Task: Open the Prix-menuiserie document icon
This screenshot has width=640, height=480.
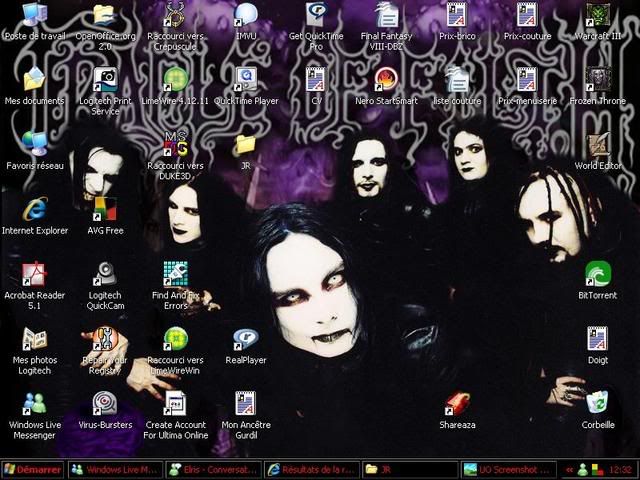Action: [x=527, y=80]
